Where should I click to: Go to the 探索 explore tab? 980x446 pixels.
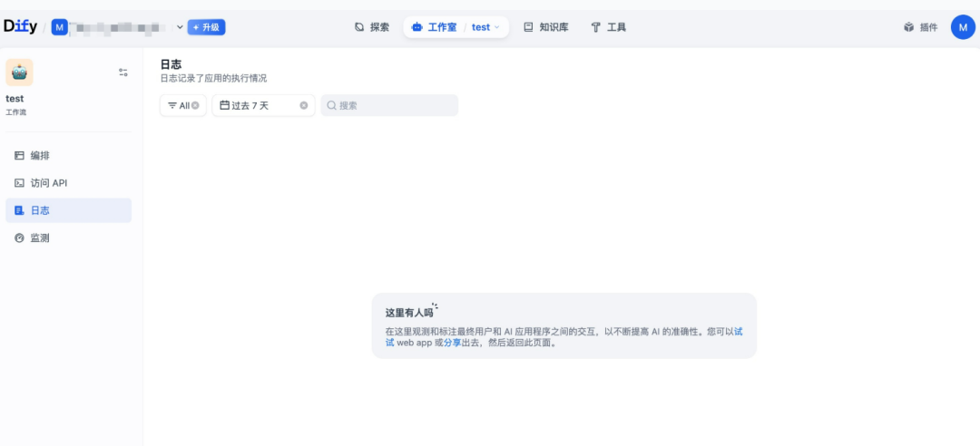click(372, 27)
